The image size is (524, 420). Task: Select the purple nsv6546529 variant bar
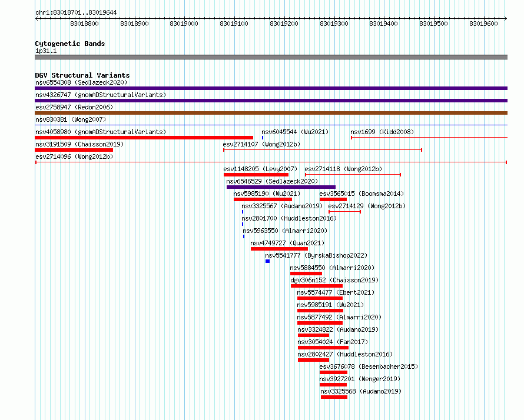[x=281, y=187]
